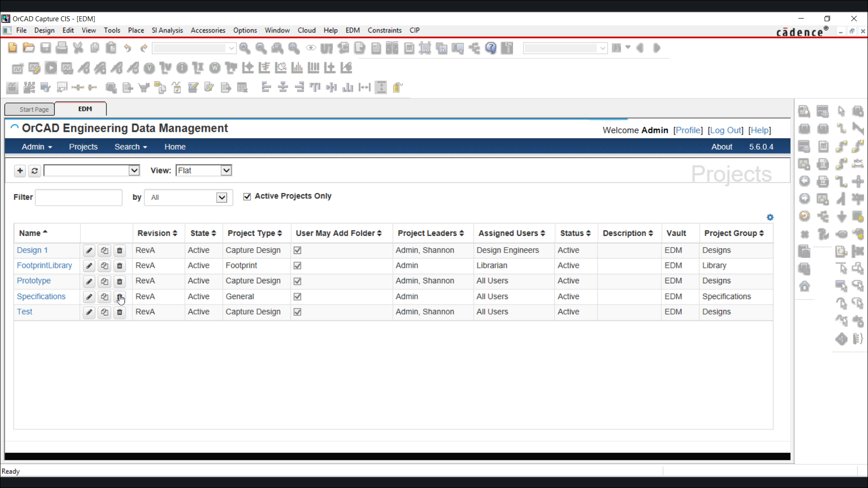Sort table by Name column

(x=33, y=233)
